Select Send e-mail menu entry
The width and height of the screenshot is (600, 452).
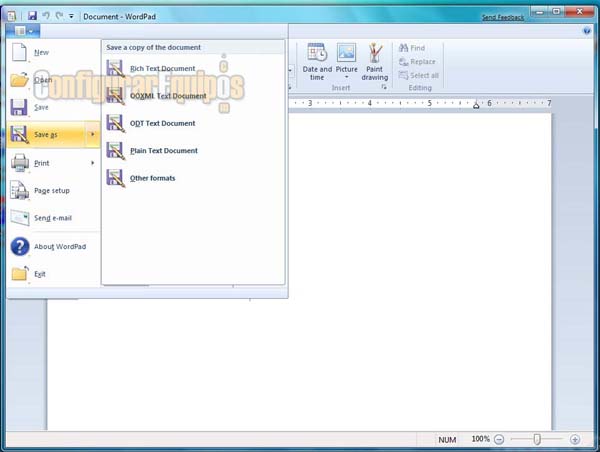point(53,218)
